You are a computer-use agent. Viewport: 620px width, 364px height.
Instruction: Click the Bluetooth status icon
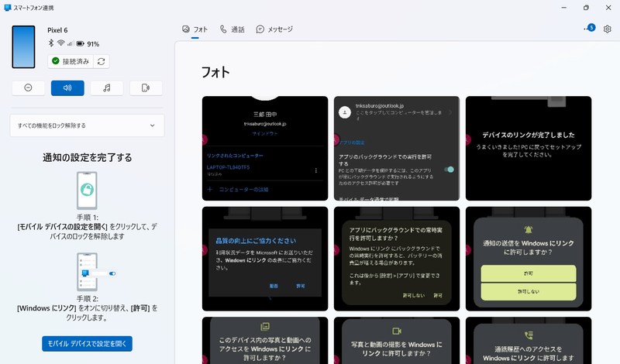51,43
